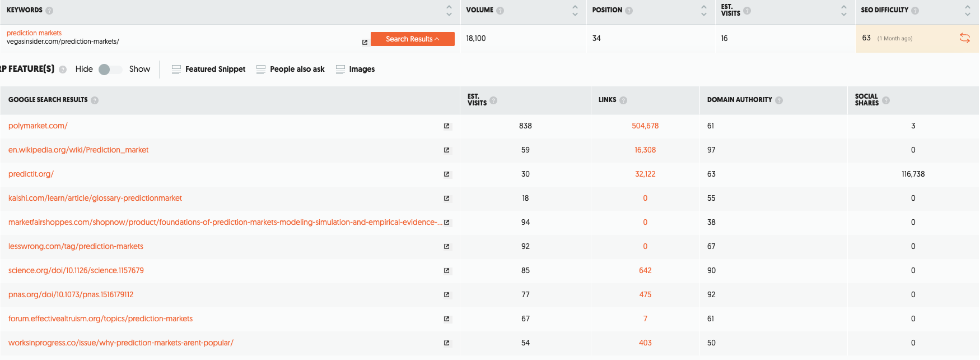Refresh SEO difficulty with orange arrows icon
The image size is (980, 360).
(x=964, y=38)
